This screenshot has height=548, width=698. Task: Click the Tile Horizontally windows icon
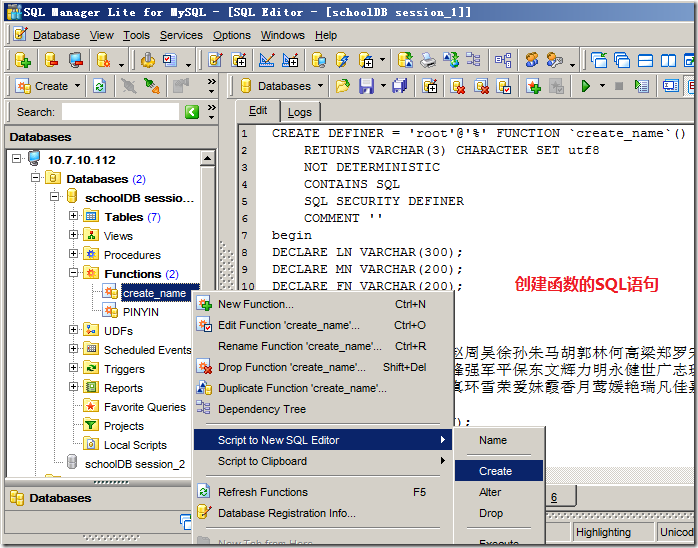[x=645, y=60]
